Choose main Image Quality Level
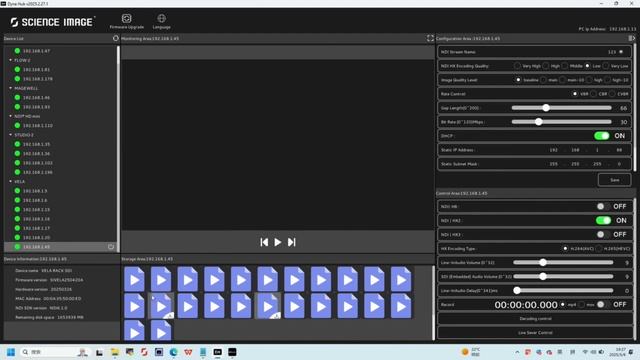Screen dimensions: 640x360 click(543, 80)
